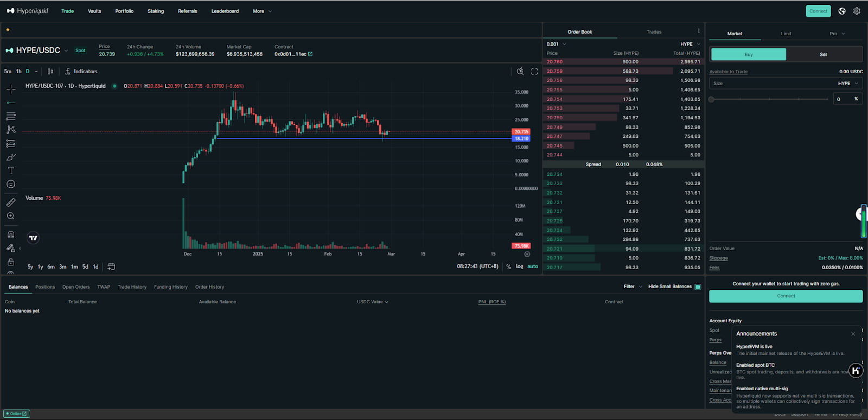Toggle auto scale on chart
The height and width of the screenshot is (420, 868).
533,266
